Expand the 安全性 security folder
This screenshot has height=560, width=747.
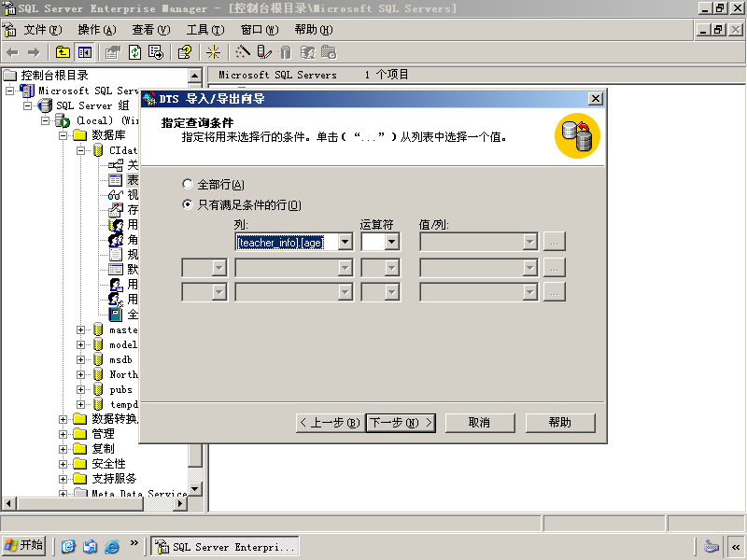coord(63,464)
